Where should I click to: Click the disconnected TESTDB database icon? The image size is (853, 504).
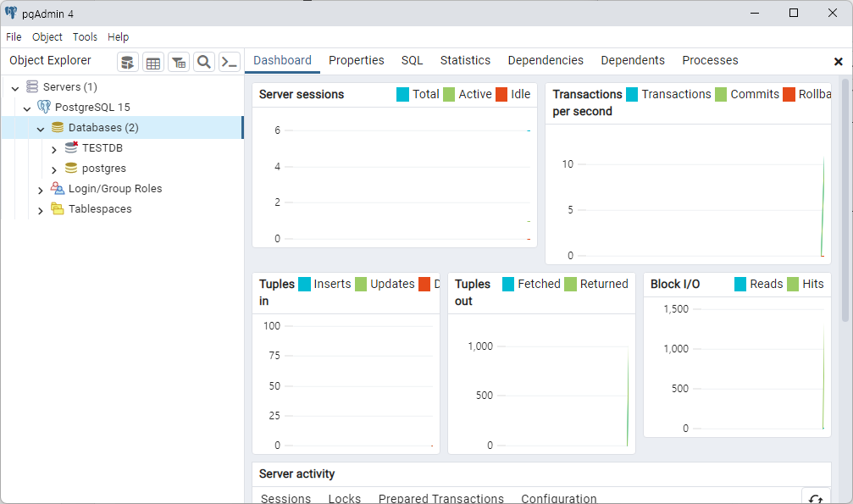click(x=71, y=147)
